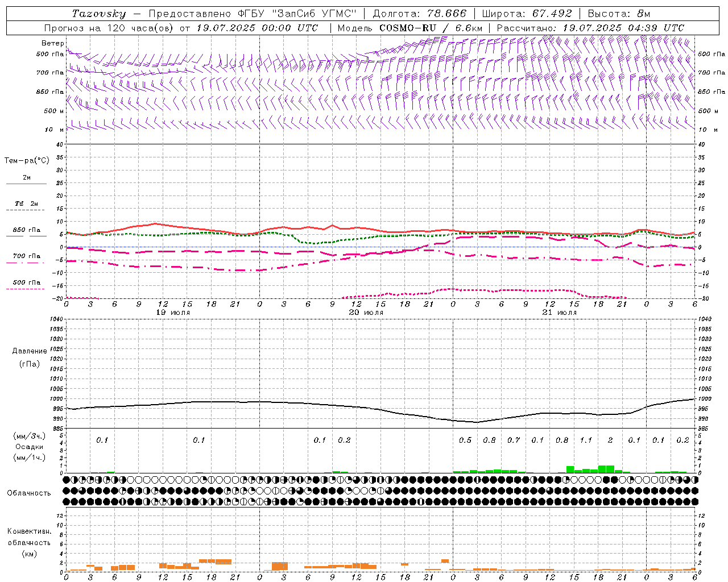Click the Ветер panel label
Image resolution: width=728 pixels, height=582 pixels.
tap(52, 43)
